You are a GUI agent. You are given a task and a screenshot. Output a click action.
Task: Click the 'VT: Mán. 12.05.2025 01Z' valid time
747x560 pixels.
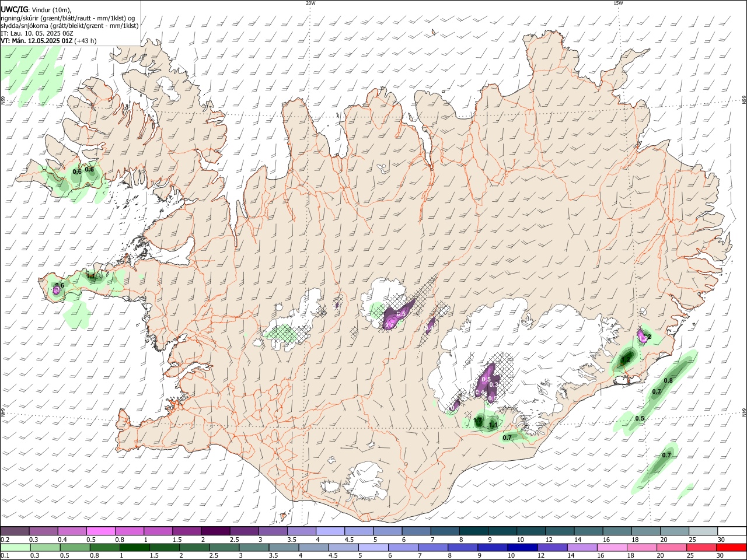[36, 41]
